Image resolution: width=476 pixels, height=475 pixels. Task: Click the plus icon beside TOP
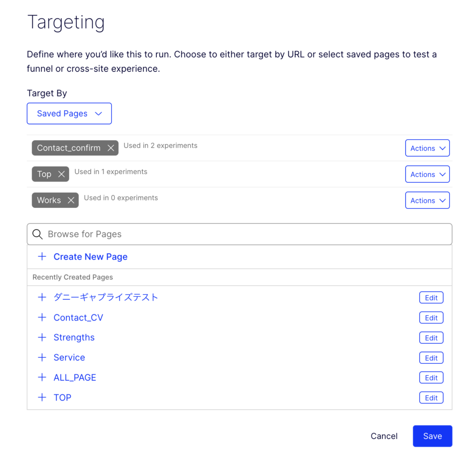42,397
